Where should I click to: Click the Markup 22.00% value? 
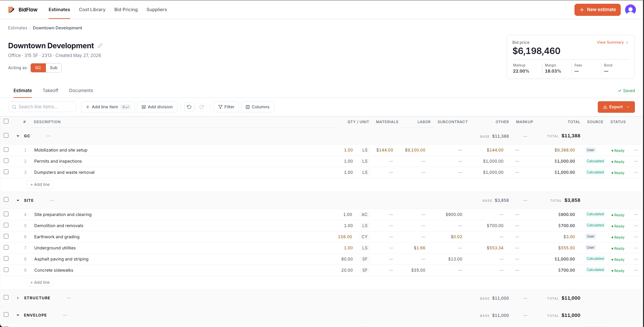(x=521, y=71)
